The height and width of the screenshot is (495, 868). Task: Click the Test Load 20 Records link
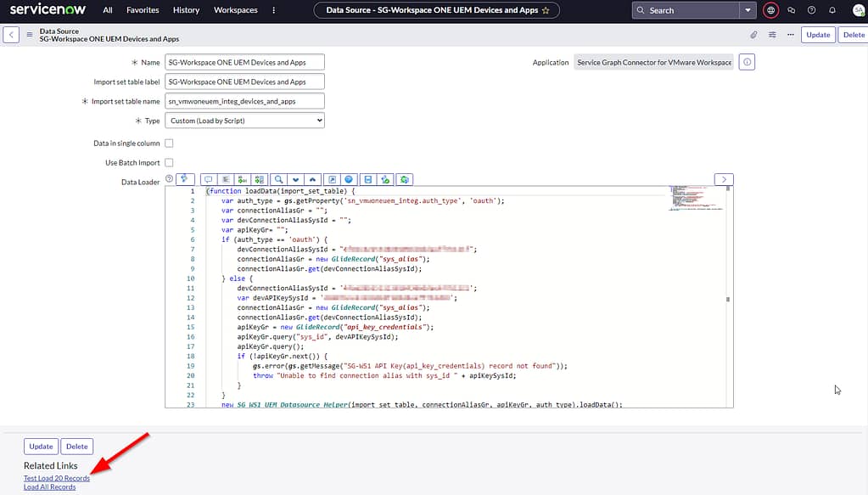pyautogui.click(x=57, y=479)
